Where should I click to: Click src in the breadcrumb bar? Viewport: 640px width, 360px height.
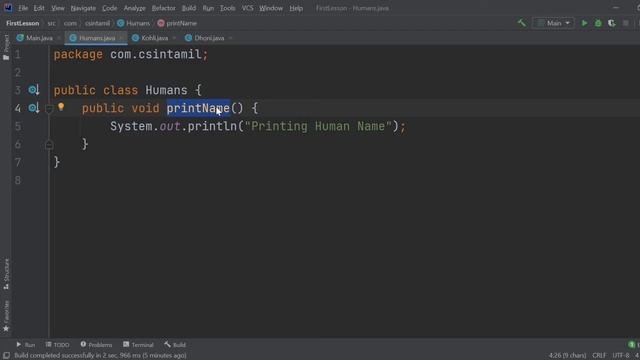tap(51, 23)
